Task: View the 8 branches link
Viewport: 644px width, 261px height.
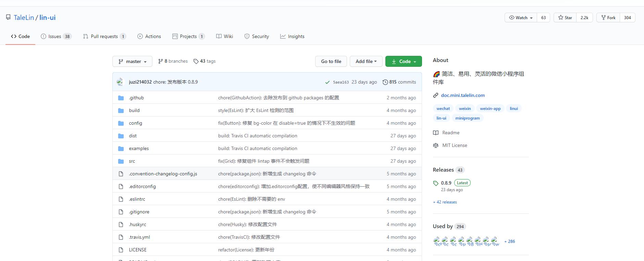Action: [x=173, y=61]
